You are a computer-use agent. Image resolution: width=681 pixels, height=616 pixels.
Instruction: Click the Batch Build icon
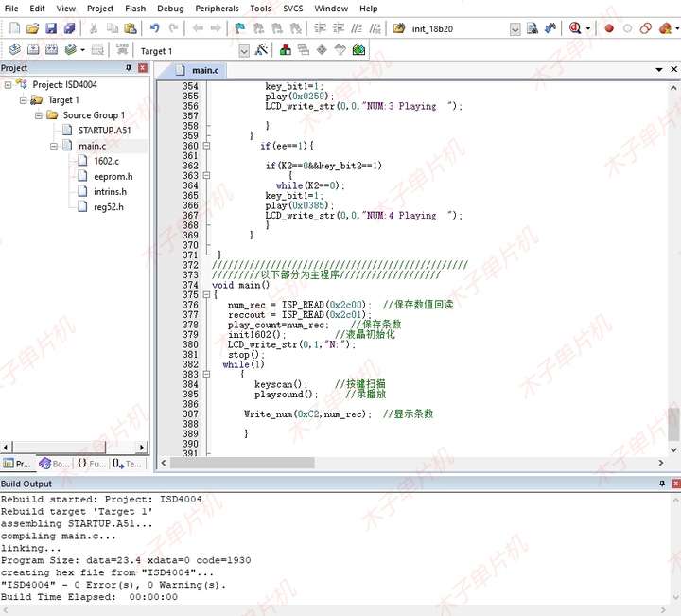70,50
